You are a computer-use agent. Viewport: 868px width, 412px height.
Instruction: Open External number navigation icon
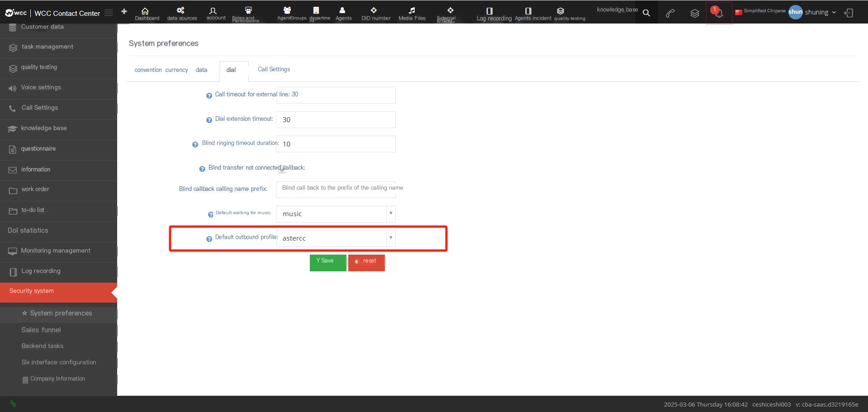click(x=451, y=10)
